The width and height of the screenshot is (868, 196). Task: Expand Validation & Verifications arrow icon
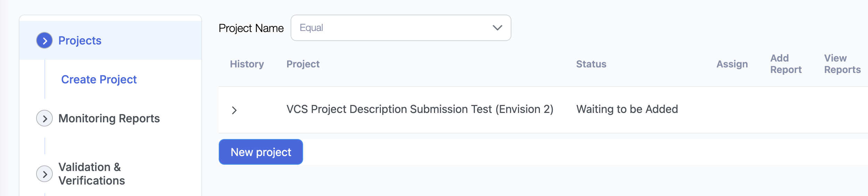coord(44,174)
